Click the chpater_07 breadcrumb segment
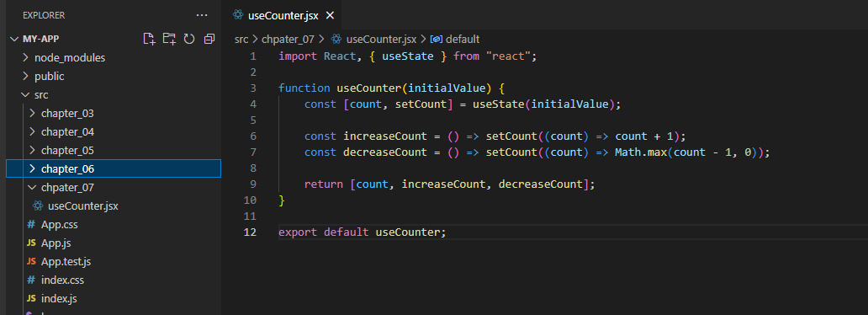The width and height of the screenshot is (868, 315). pyautogui.click(x=288, y=40)
